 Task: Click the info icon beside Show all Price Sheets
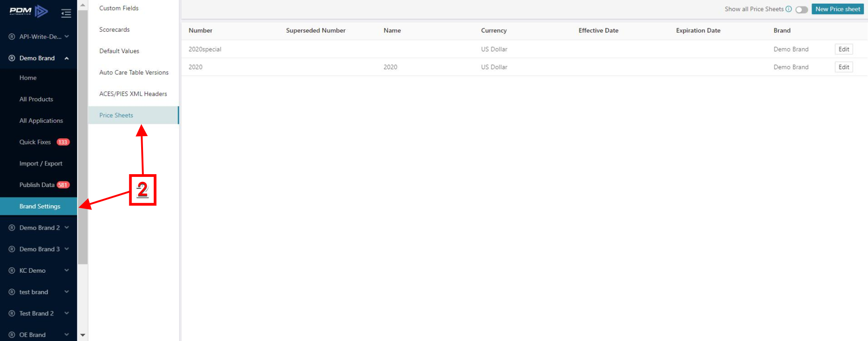coord(789,9)
